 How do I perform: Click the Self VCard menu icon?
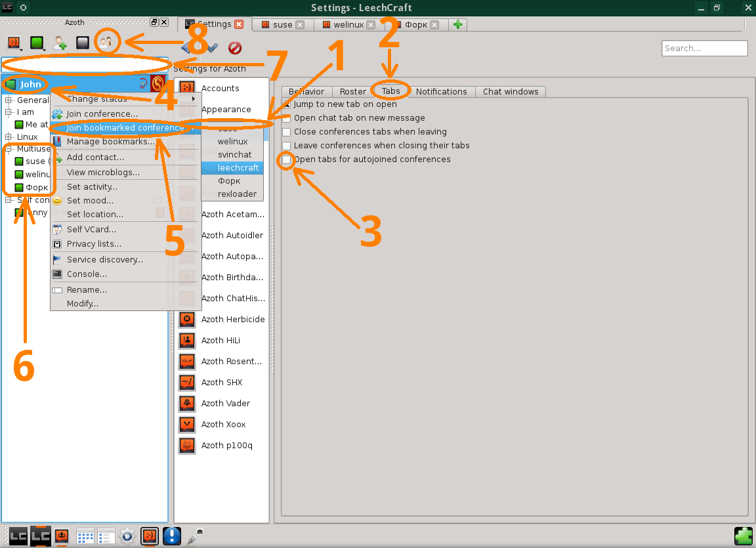[x=57, y=230]
